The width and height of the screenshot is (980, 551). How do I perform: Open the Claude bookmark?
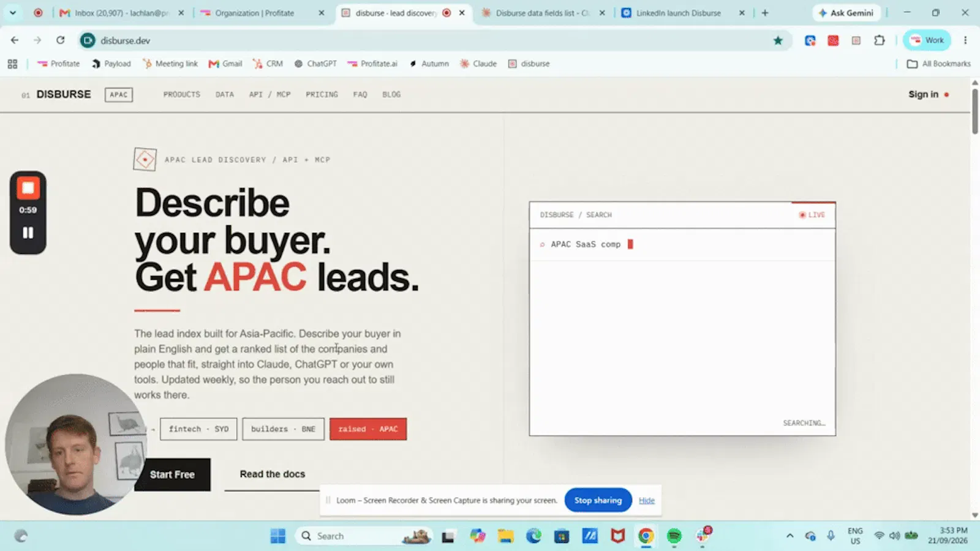click(478, 64)
